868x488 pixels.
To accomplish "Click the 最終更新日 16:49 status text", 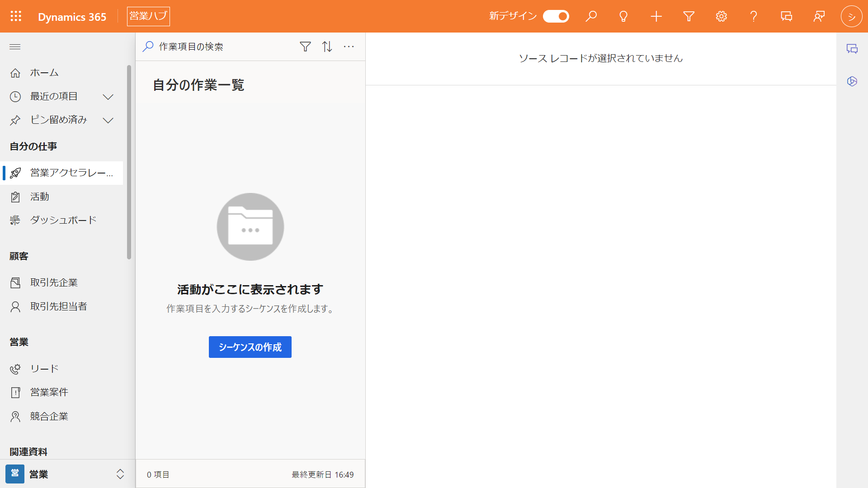I will point(322,474).
